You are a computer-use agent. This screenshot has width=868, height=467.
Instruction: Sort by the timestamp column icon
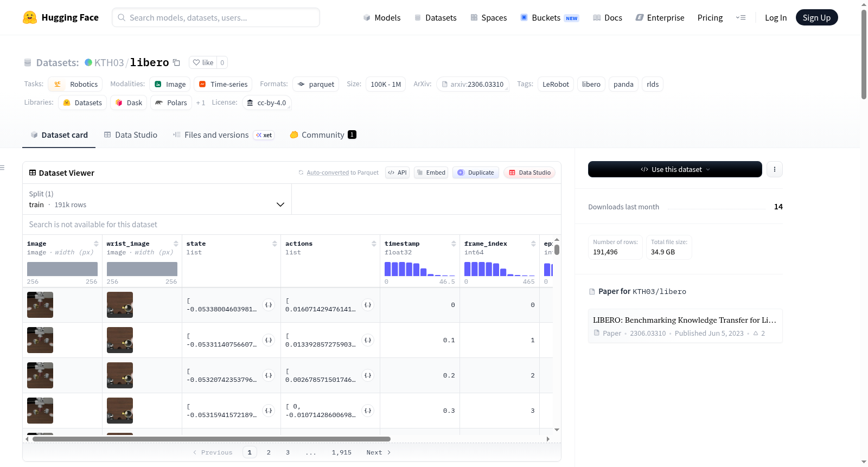(454, 244)
